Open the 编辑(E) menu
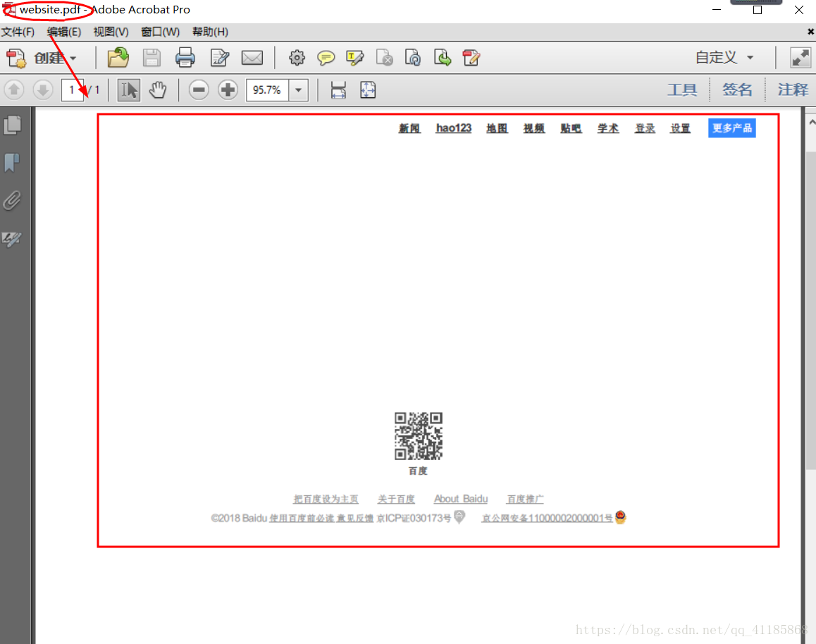 [x=64, y=32]
